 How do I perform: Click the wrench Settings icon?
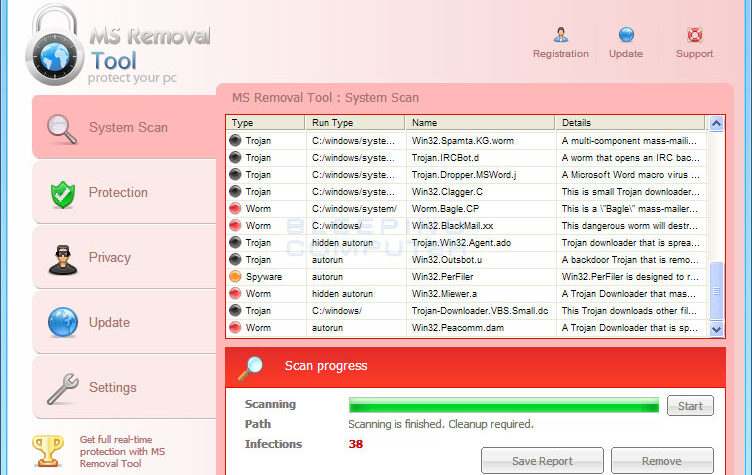[63, 387]
